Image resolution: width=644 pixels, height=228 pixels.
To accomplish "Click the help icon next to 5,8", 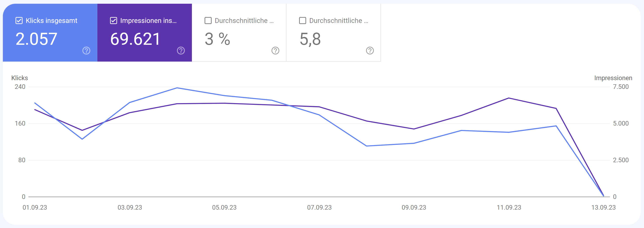I will [x=370, y=51].
